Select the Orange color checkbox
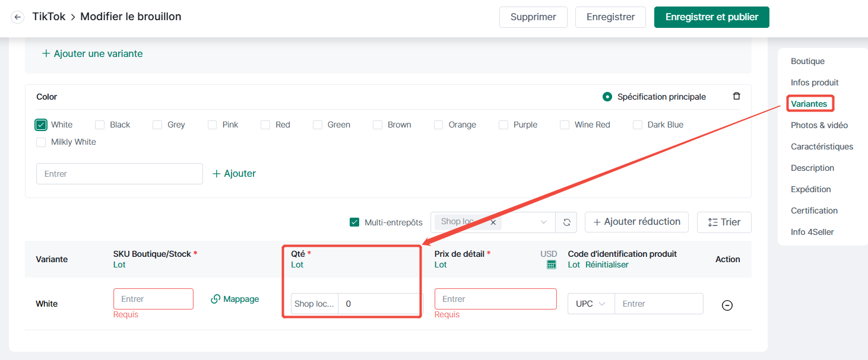Image resolution: width=868 pixels, height=360 pixels. pyautogui.click(x=439, y=125)
